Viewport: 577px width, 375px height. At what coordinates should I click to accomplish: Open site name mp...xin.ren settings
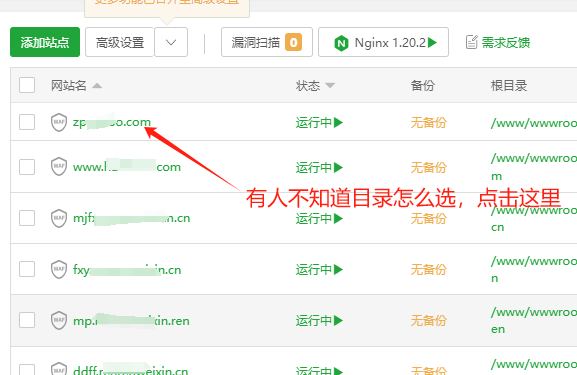[x=131, y=321]
